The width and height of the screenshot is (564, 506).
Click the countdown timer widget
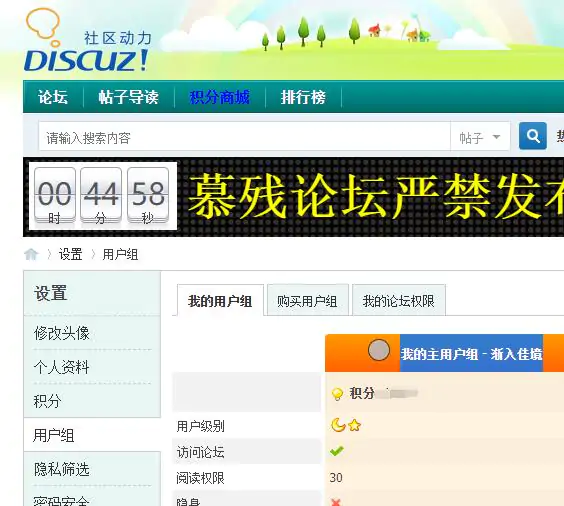coord(103,196)
